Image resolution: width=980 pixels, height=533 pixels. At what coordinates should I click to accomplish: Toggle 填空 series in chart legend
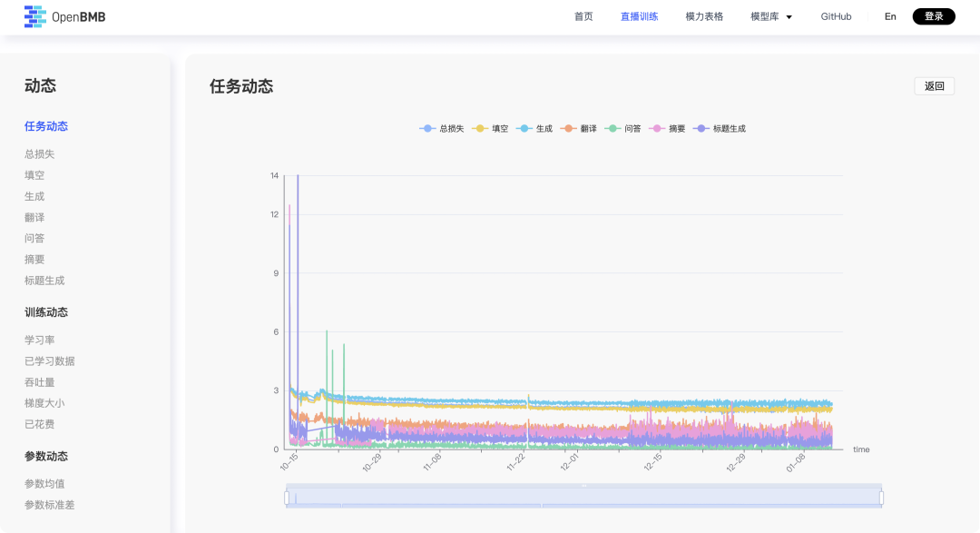click(x=490, y=128)
